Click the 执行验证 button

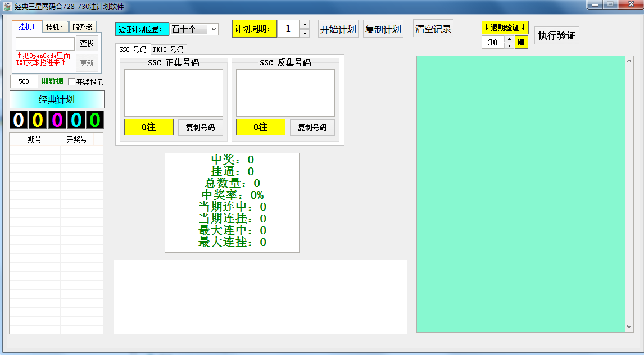click(x=556, y=35)
